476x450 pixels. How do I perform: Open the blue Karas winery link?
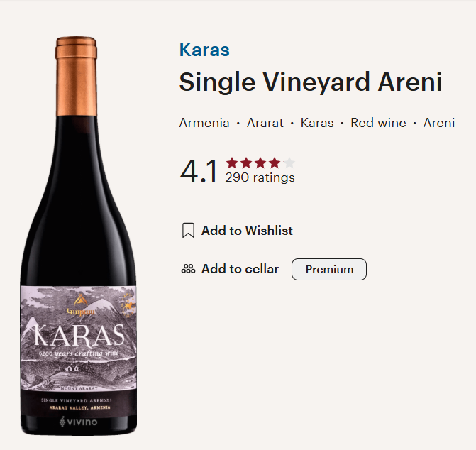click(x=204, y=50)
